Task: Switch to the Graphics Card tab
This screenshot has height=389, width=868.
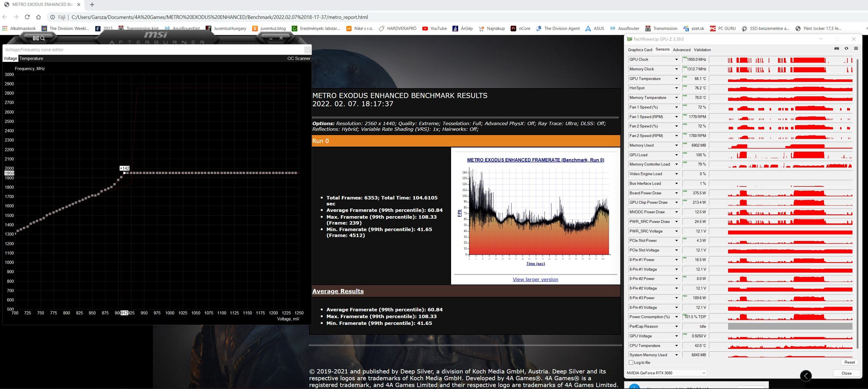Action: click(x=640, y=50)
